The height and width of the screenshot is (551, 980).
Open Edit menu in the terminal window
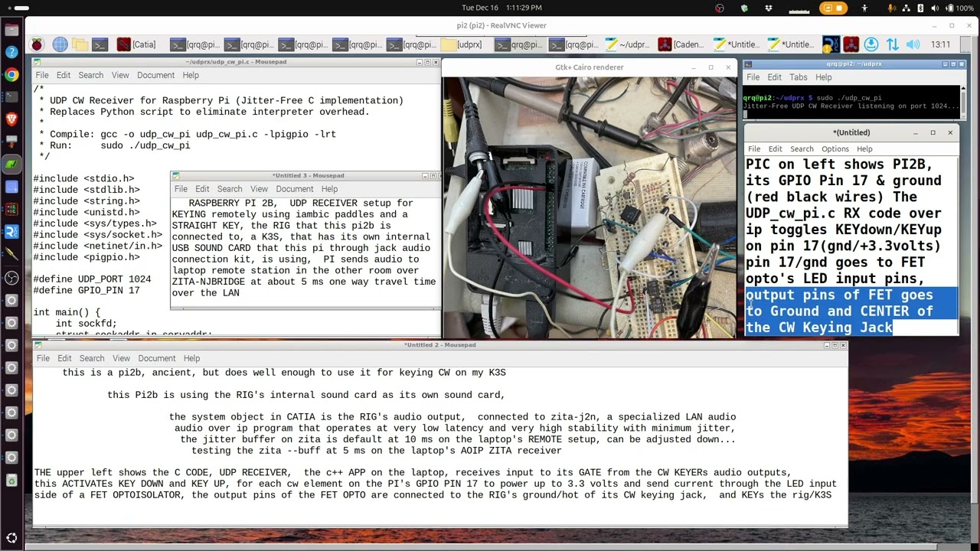775,77
